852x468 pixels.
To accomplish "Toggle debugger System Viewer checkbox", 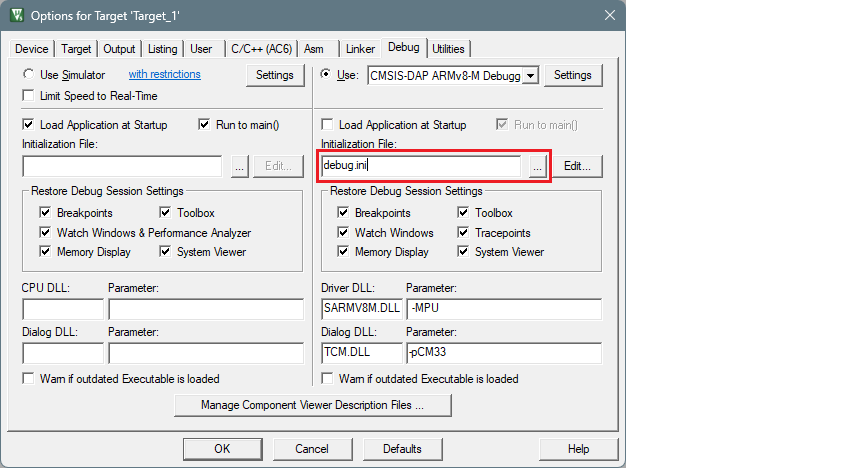I will tap(463, 252).
